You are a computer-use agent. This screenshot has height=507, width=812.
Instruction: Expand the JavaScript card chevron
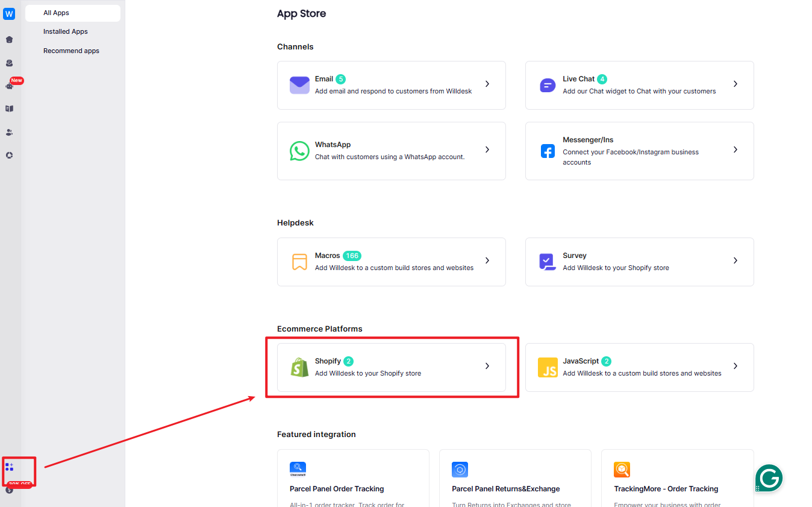point(735,366)
